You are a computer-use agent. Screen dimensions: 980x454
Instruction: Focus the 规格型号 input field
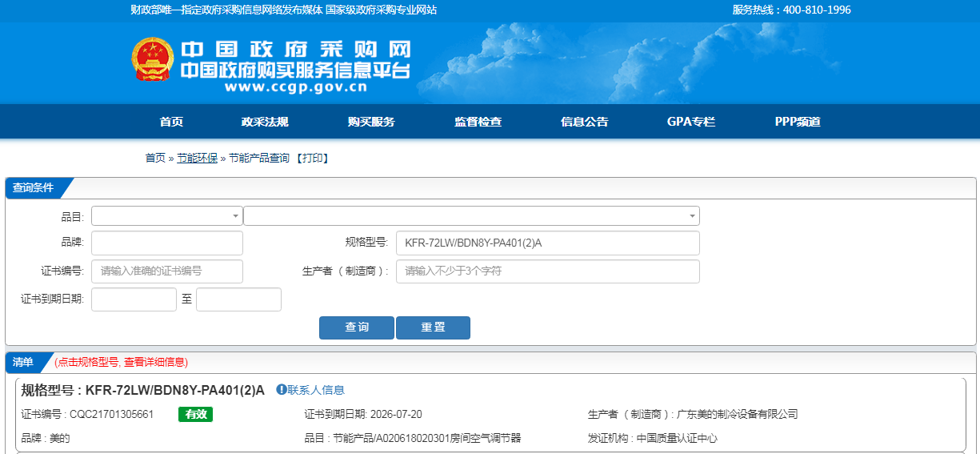pyautogui.click(x=548, y=243)
